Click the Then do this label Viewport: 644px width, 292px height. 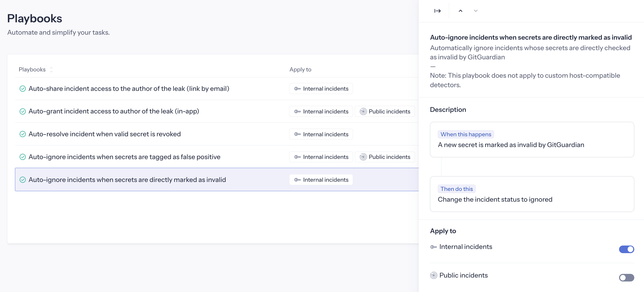(456, 189)
